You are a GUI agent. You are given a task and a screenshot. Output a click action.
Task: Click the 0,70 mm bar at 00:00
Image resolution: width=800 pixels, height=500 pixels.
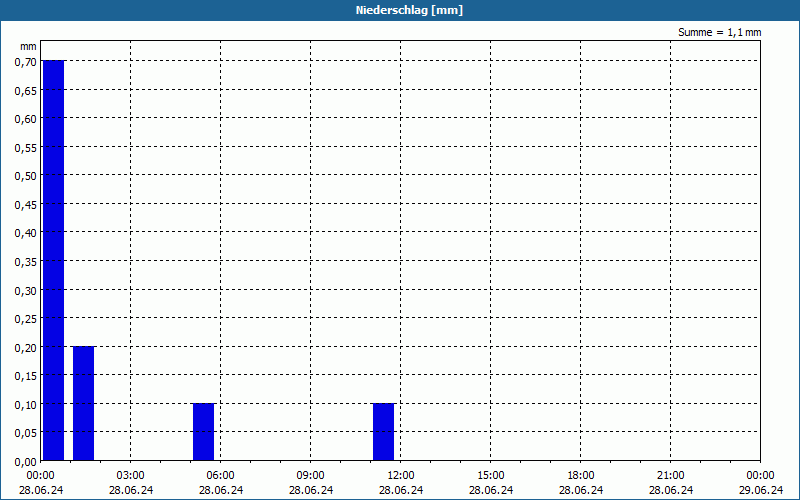tap(53, 260)
